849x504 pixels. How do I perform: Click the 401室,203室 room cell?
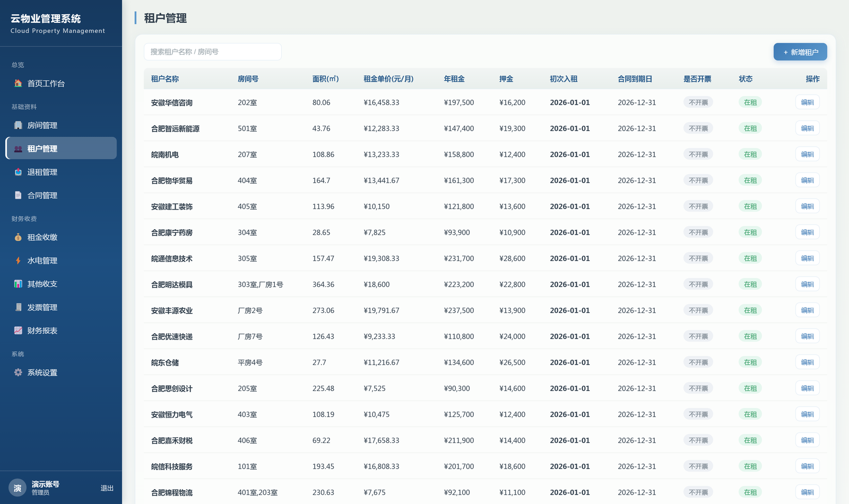click(258, 492)
